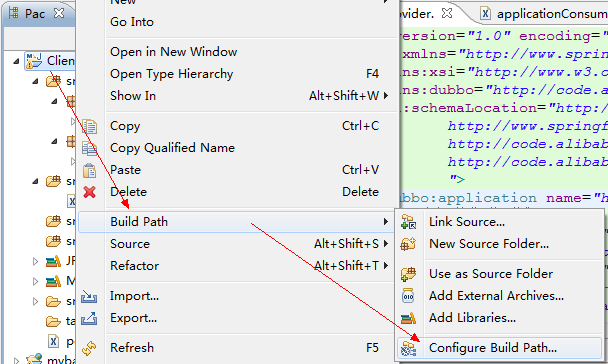
Task: Click the Refresh arrows icon
Action: (89, 348)
